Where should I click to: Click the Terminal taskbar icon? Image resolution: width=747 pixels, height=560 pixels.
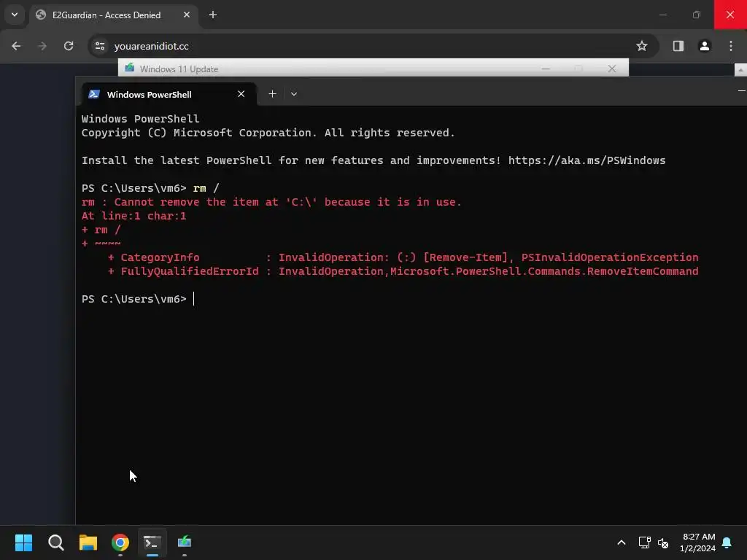(152, 542)
